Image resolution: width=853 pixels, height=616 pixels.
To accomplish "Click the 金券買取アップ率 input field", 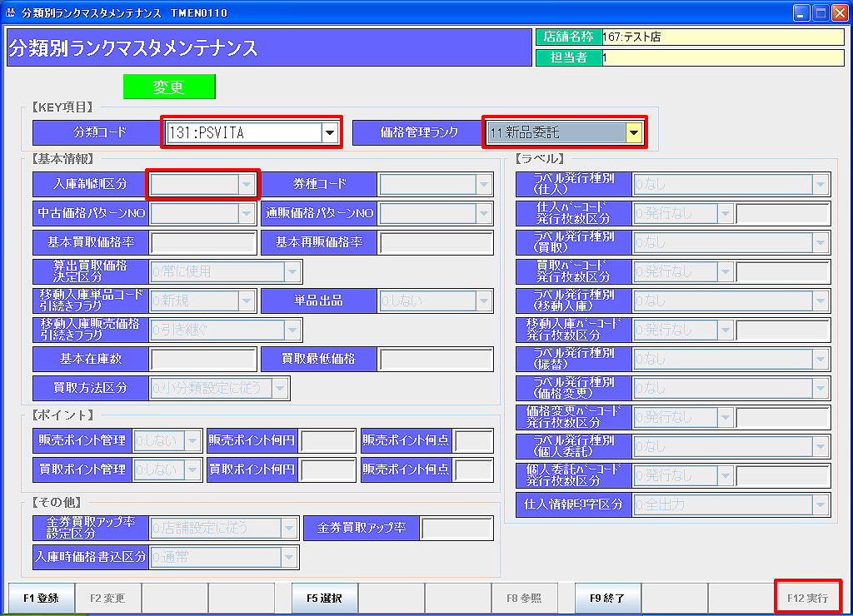I will point(456,528).
